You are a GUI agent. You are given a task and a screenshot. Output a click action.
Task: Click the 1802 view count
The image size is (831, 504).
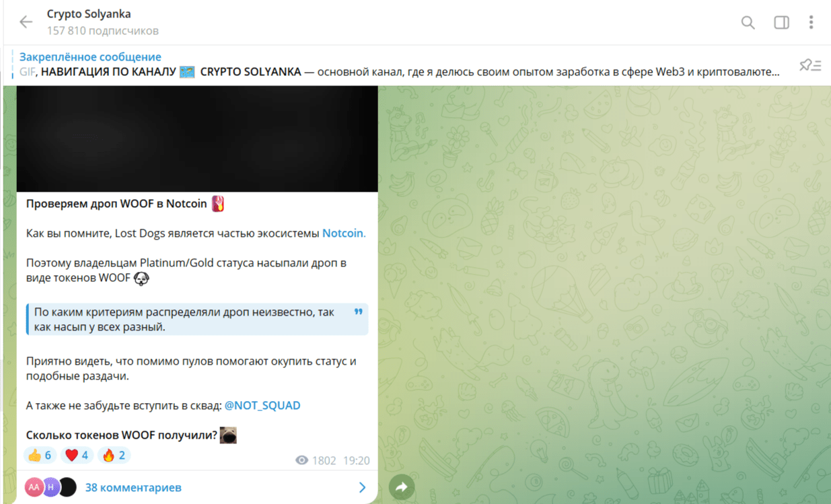point(324,461)
